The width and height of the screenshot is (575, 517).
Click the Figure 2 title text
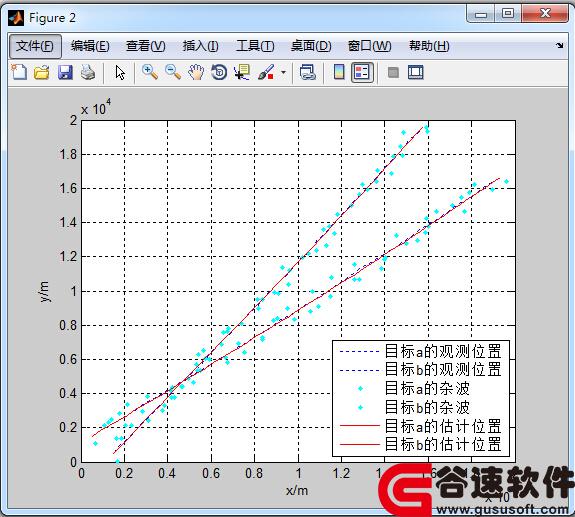point(52,18)
